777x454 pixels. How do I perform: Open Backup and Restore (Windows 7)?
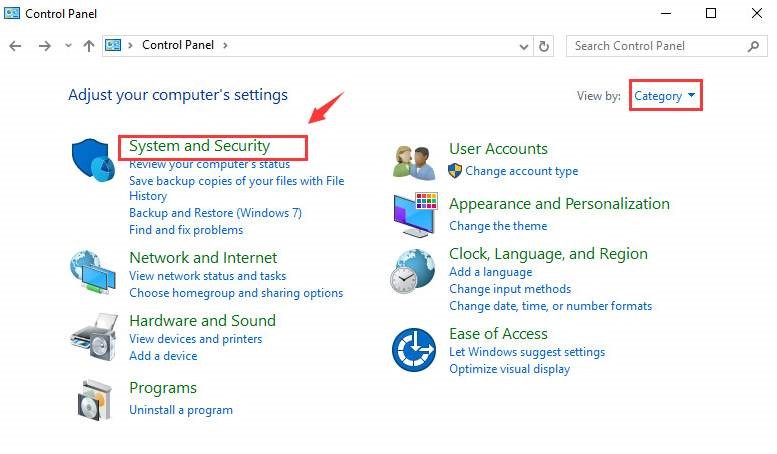pos(215,213)
